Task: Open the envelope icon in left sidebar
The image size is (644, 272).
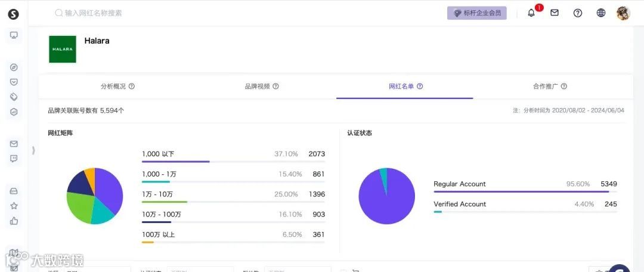Action: click(14, 144)
